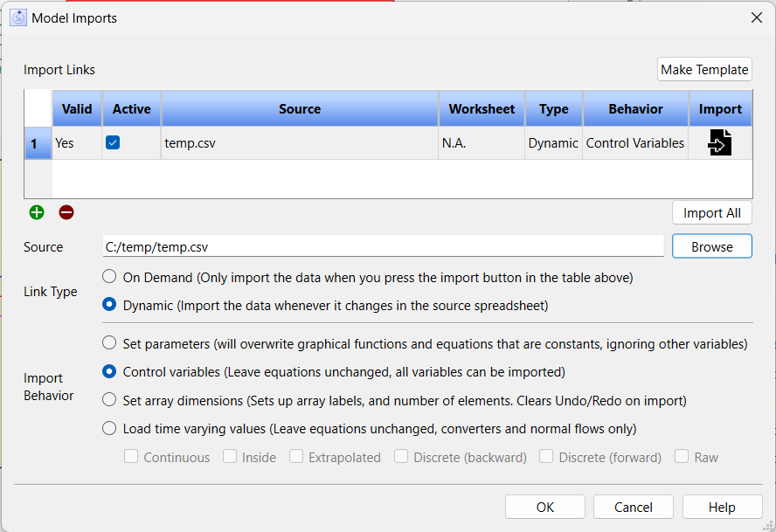Image resolution: width=776 pixels, height=532 pixels.
Task: Select Load time varying values option
Action: [x=109, y=428]
